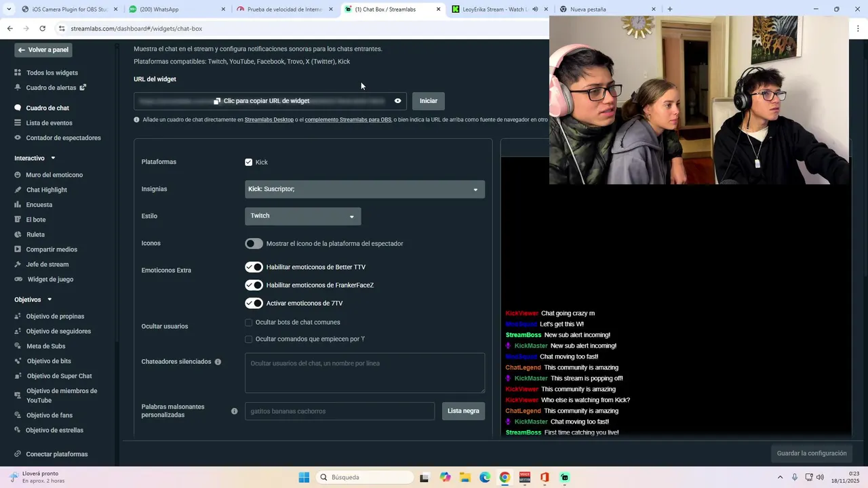Click Guardar la configuración button
The width and height of the screenshot is (868, 488).
tap(812, 453)
